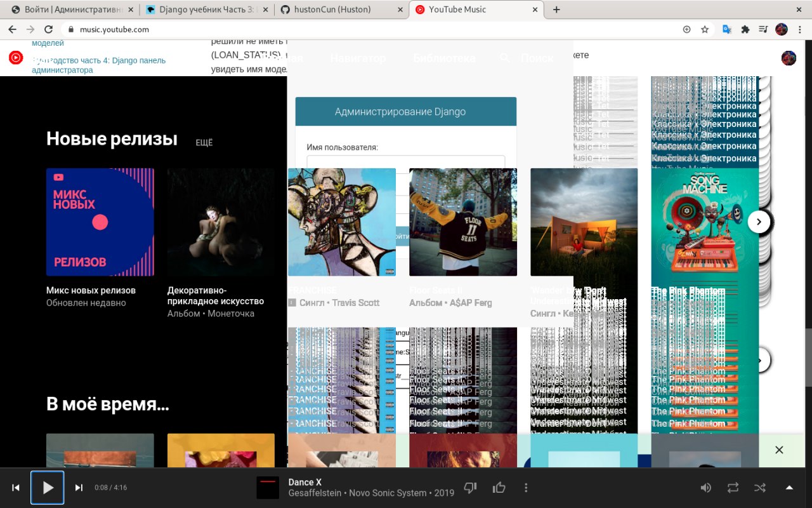This screenshot has height=508, width=812.
Task: Open the Библиотека tab
Action: [444, 58]
